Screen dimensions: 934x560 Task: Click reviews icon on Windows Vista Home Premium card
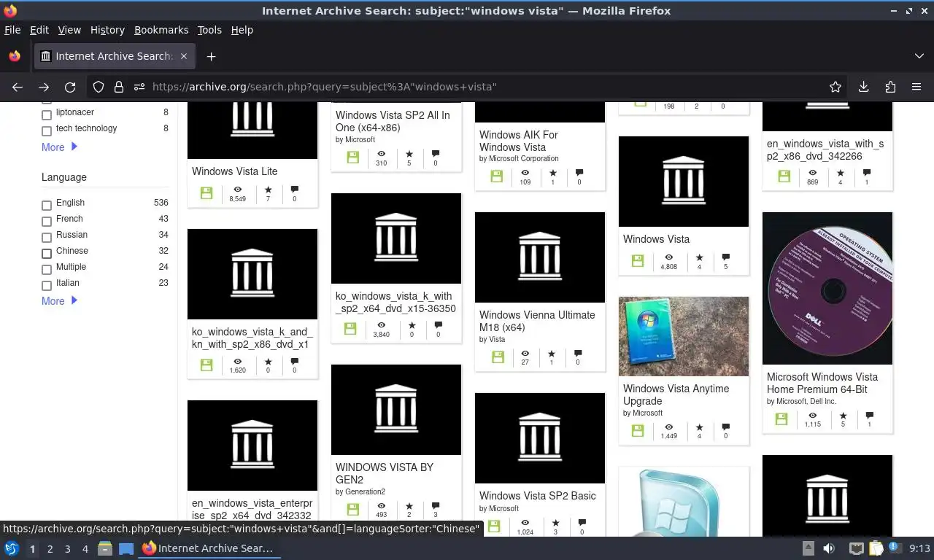(869, 415)
